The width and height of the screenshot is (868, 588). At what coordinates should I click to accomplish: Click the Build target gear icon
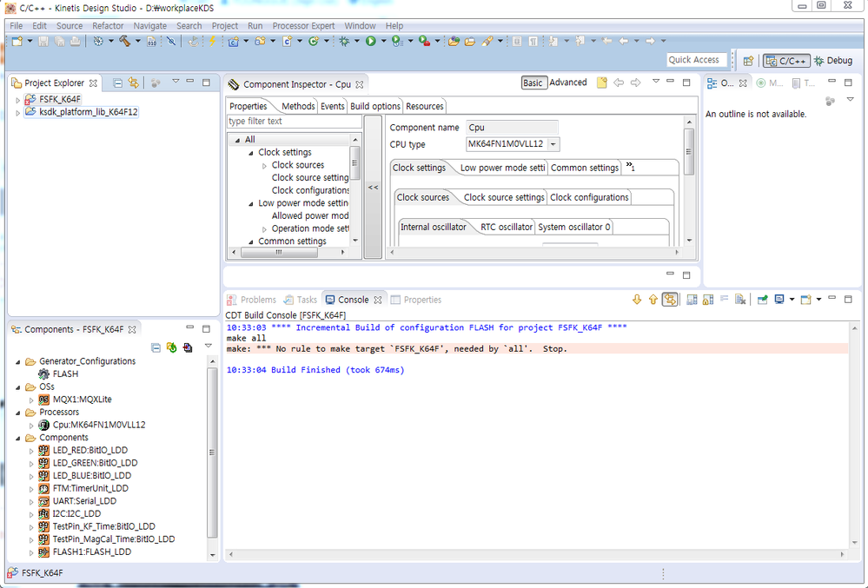(x=98, y=42)
